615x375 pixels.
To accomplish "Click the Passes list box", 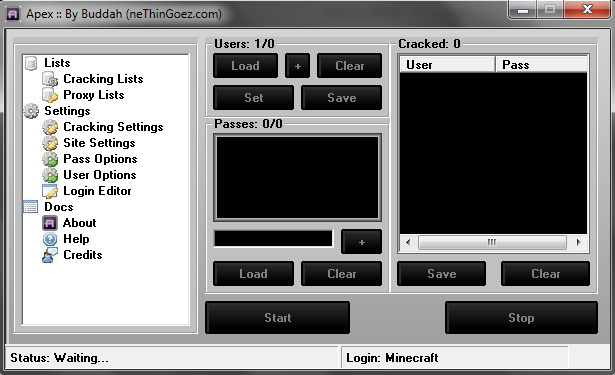I will coord(297,177).
